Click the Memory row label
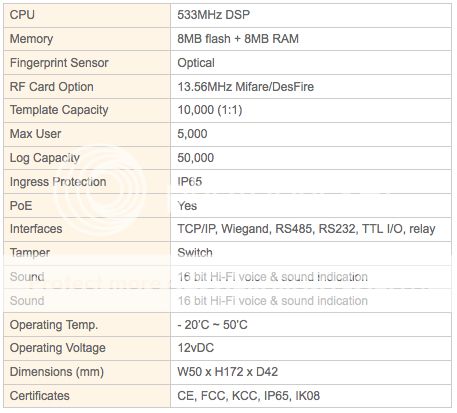 point(31,39)
